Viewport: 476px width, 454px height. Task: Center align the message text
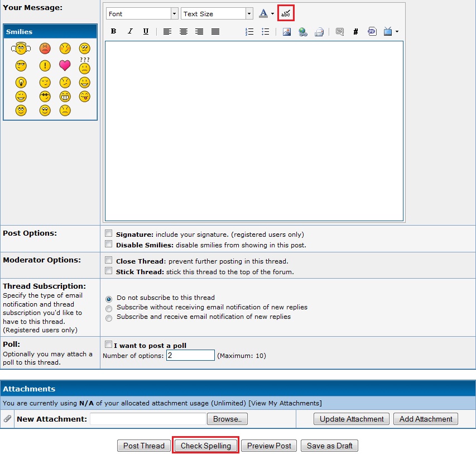[x=183, y=32]
